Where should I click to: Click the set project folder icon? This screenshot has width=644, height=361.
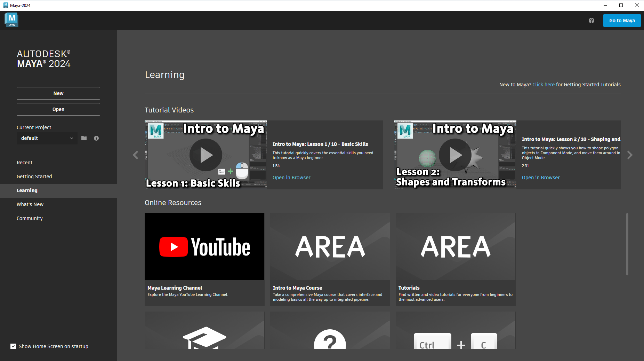coord(84,138)
